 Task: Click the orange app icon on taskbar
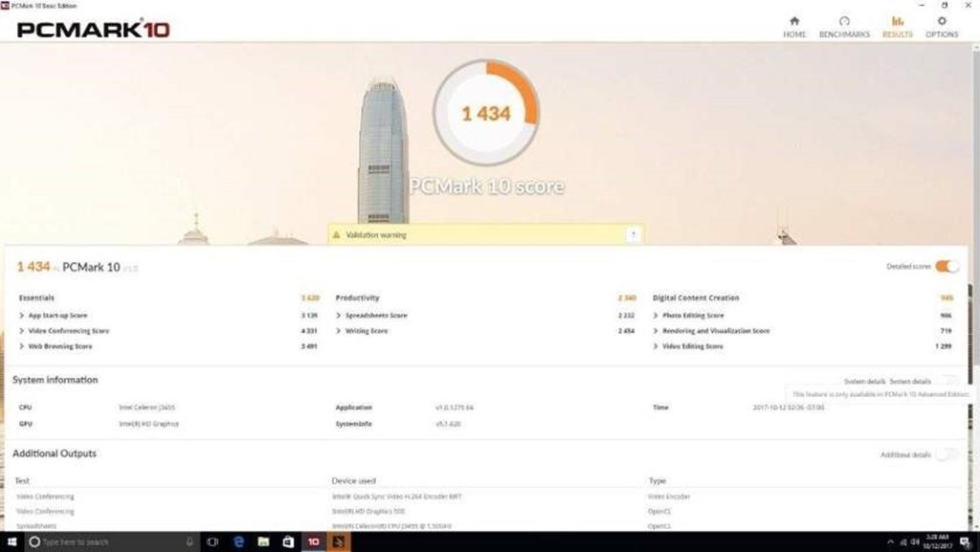338,541
